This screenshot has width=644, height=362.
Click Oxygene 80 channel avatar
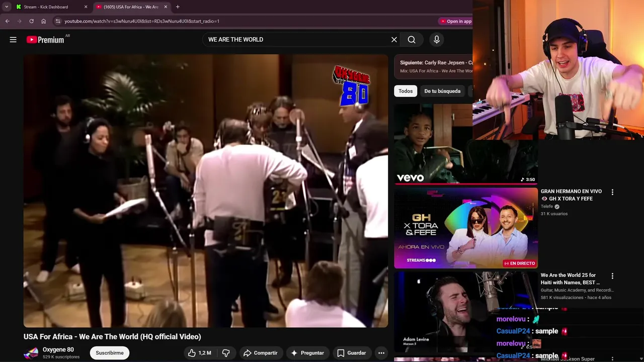[31, 353]
